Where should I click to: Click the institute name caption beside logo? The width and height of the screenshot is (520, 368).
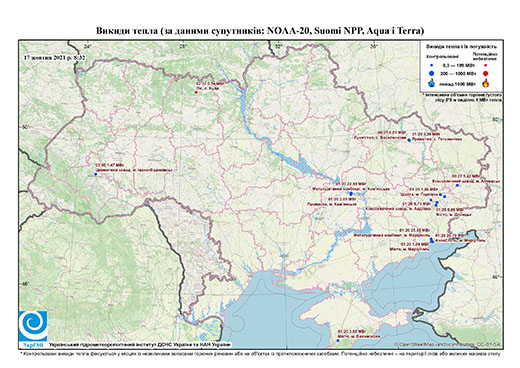(140, 345)
